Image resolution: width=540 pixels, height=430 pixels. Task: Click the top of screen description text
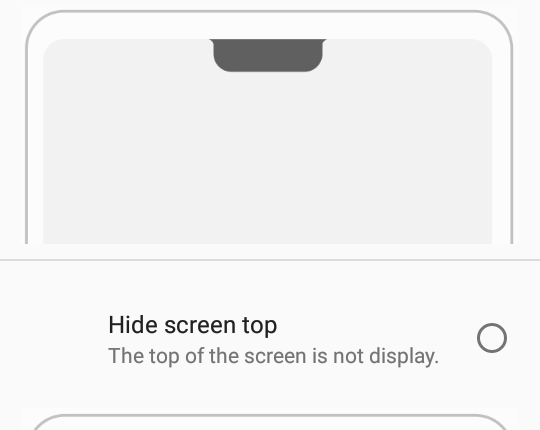273,356
